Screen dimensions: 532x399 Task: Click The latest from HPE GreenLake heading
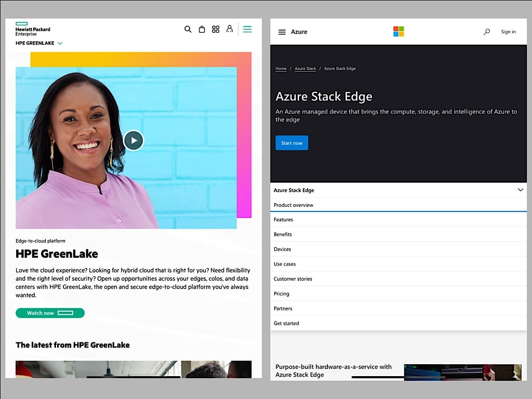tap(73, 345)
